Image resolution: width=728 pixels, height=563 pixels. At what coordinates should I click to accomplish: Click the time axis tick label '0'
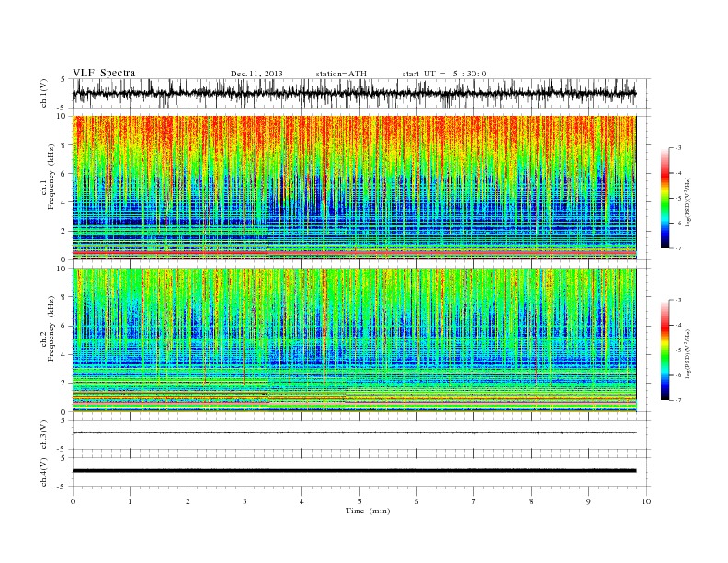point(73,501)
